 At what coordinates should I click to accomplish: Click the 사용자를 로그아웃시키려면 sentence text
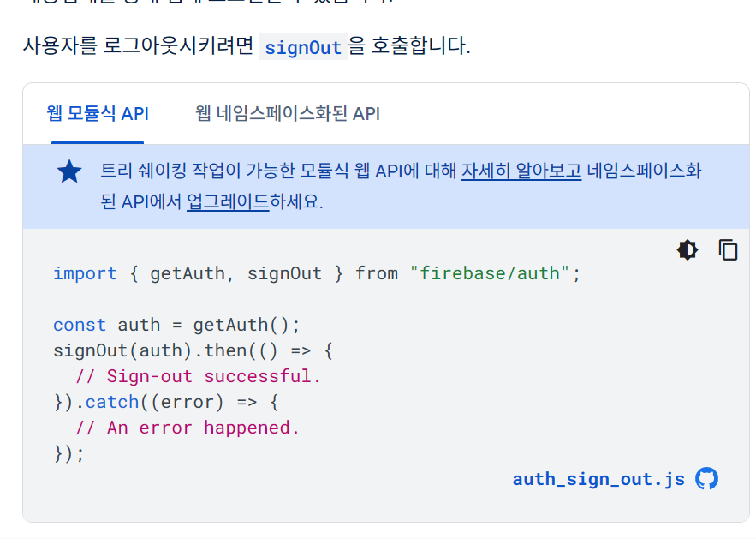(x=247, y=46)
